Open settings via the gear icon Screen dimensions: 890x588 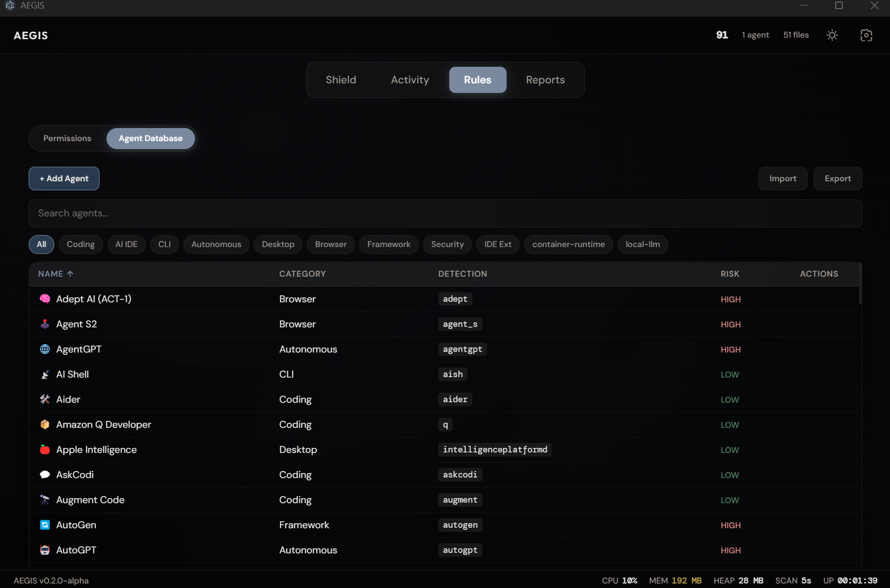866,35
